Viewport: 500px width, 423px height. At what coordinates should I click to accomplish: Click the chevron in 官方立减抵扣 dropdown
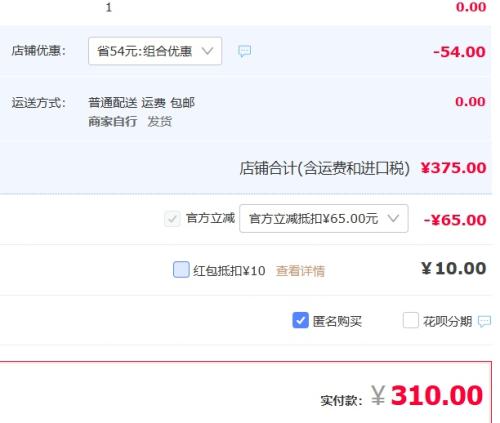[393, 218]
